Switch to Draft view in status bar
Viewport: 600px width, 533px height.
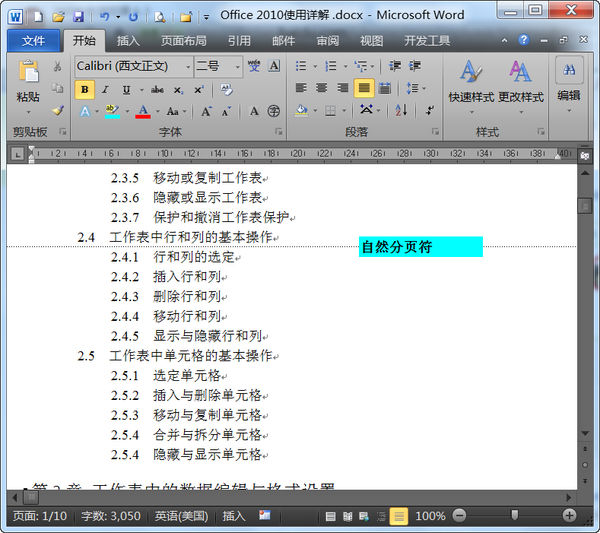coord(398,517)
